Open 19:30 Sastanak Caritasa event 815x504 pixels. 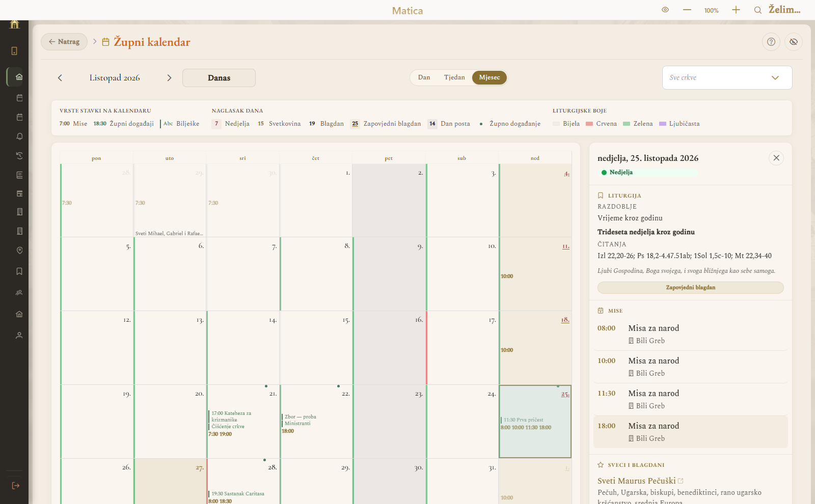pos(237,494)
